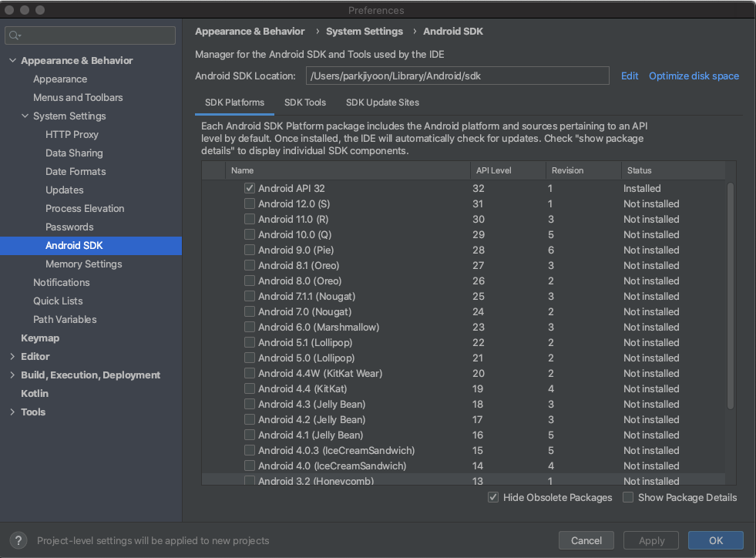756x558 pixels.
Task: Open the SDK Update Sites tab
Action: [x=382, y=103]
